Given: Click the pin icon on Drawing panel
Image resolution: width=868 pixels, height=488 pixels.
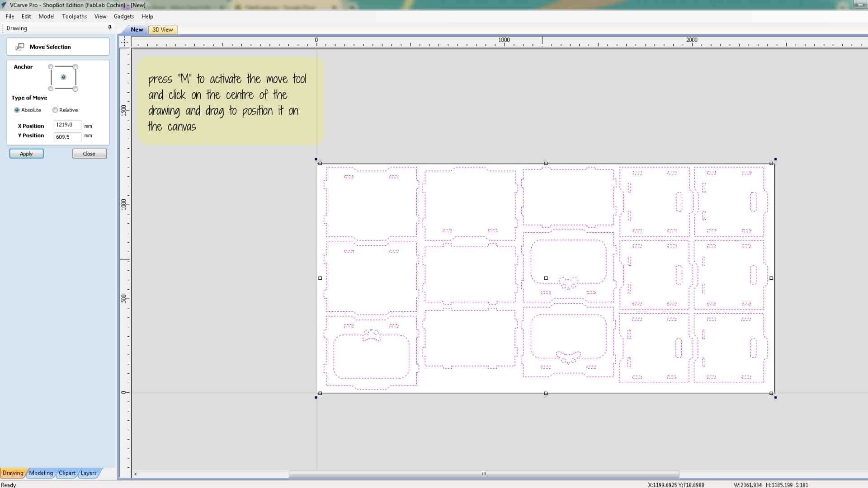Looking at the screenshot, I should [109, 28].
